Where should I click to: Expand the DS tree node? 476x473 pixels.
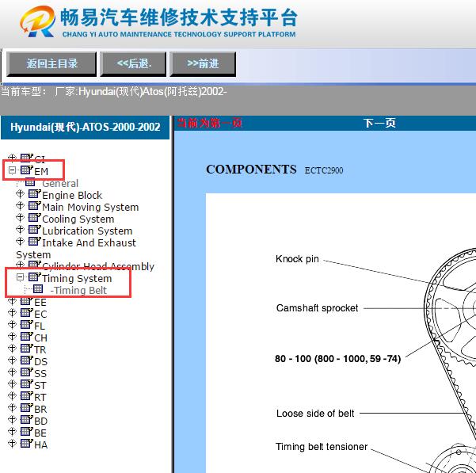click(12, 360)
